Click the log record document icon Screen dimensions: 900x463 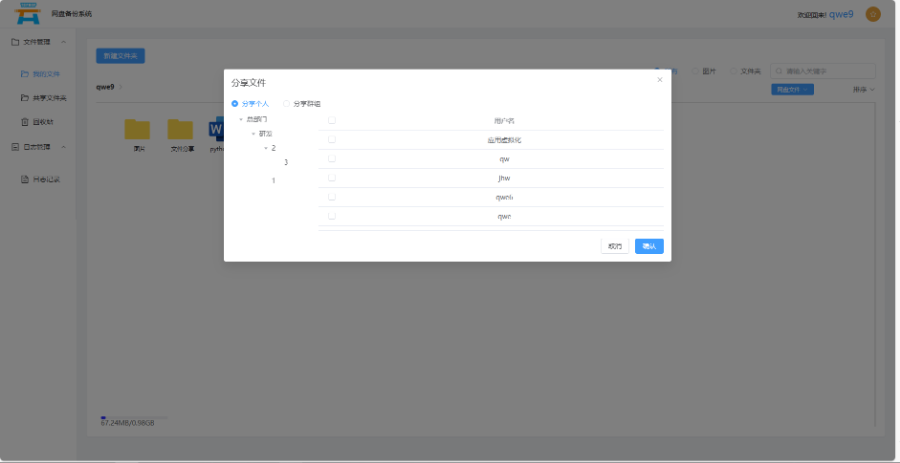(25, 179)
